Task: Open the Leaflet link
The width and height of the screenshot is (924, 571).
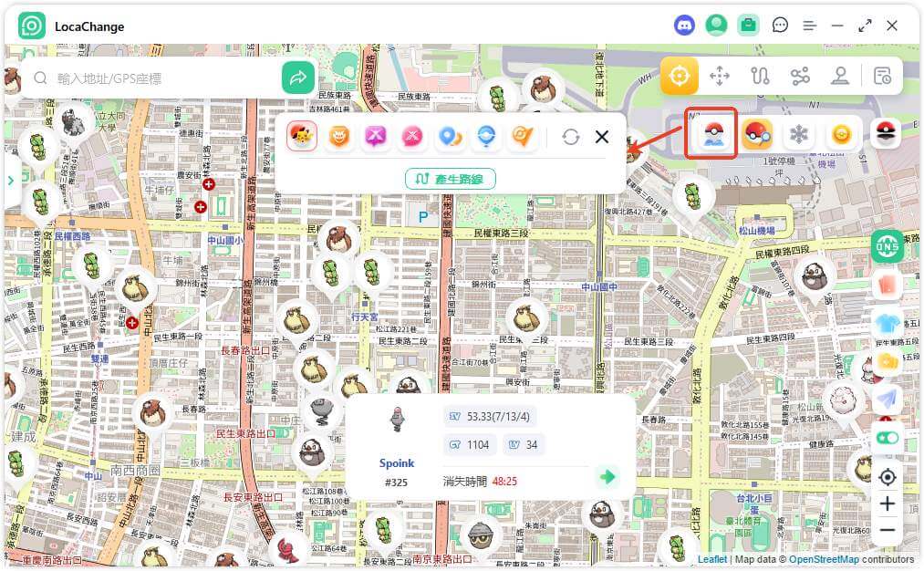Action: tap(711, 559)
